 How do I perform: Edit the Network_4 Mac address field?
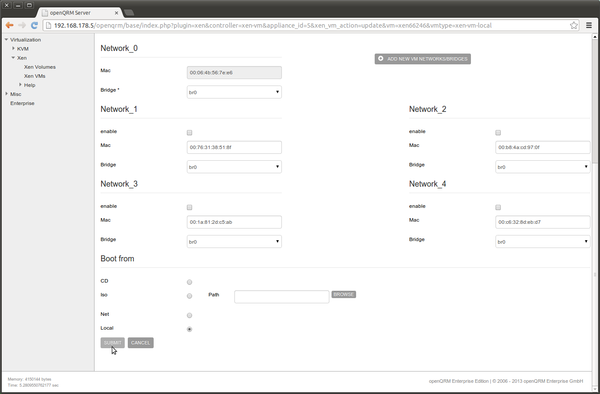pyautogui.click(x=543, y=222)
